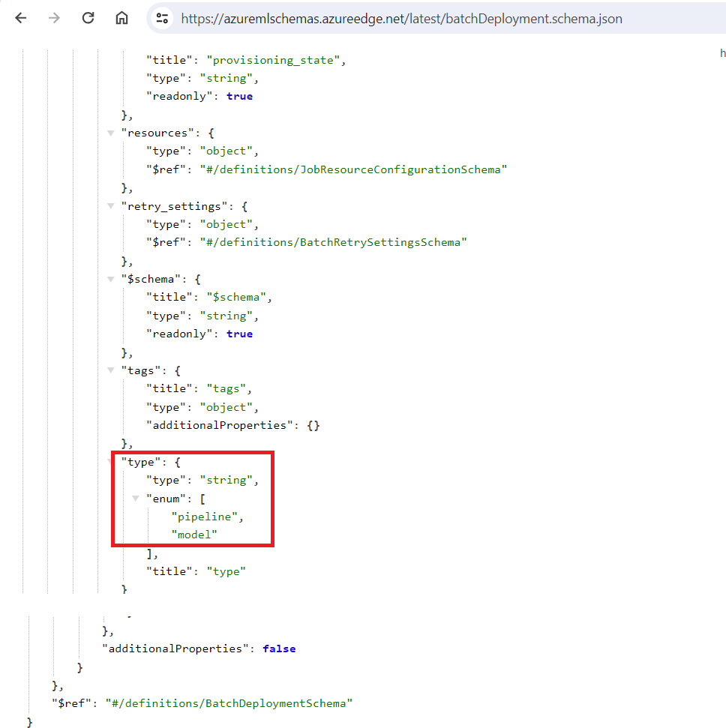Click the "true" readonly value under provisioning_state
This screenshot has width=726, height=728.
coord(239,96)
